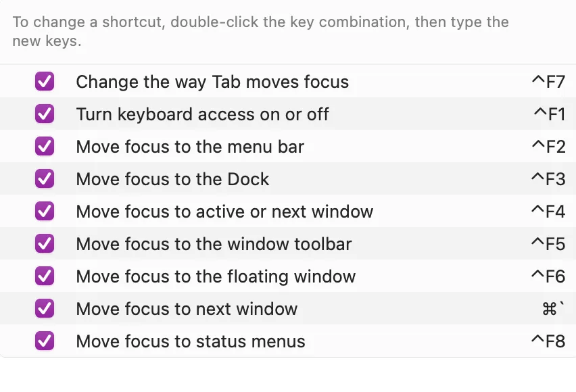The image size is (576, 392).
Task: Select the Move focus to status menus label
Action: [x=191, y=341]
